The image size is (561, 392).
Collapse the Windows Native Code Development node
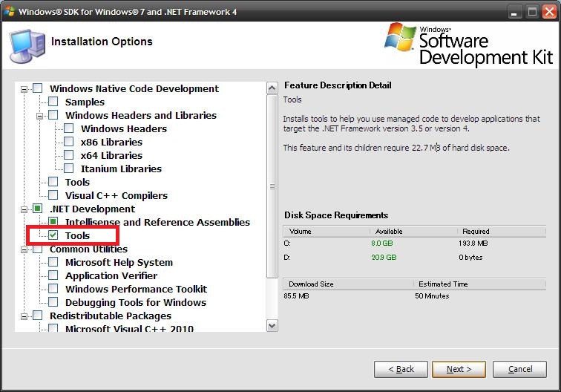pos(24,89)
